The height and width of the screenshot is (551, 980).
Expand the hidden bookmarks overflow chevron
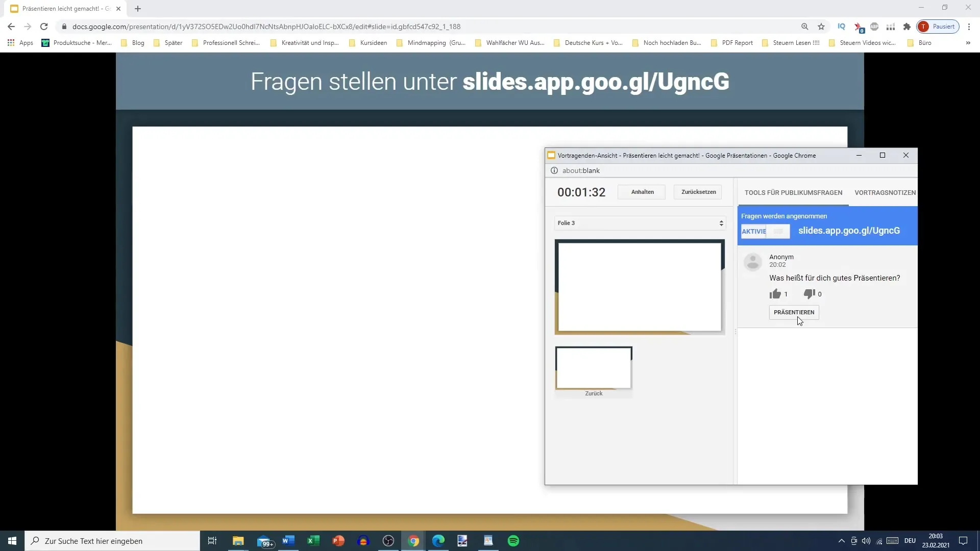coord(968,43)
